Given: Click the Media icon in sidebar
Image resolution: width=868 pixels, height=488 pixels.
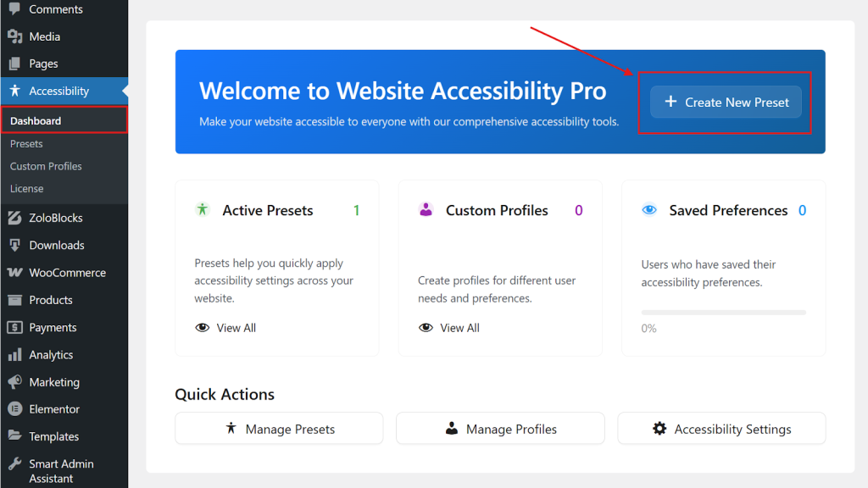Looking at the screenshot, I should click(14, 36).
